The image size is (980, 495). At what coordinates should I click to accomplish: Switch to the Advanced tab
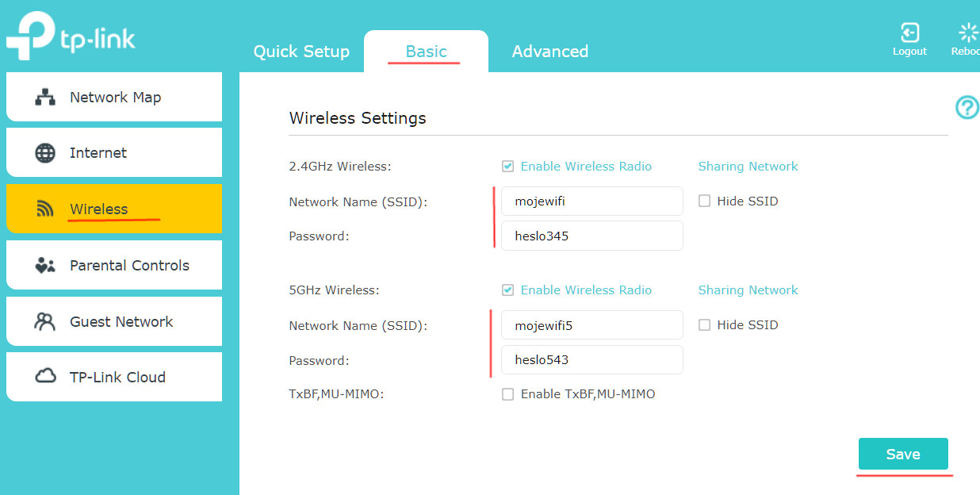[x=549, y=52]
